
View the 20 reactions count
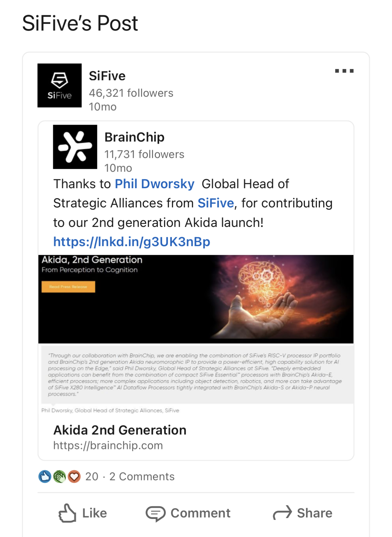(92, 477)
